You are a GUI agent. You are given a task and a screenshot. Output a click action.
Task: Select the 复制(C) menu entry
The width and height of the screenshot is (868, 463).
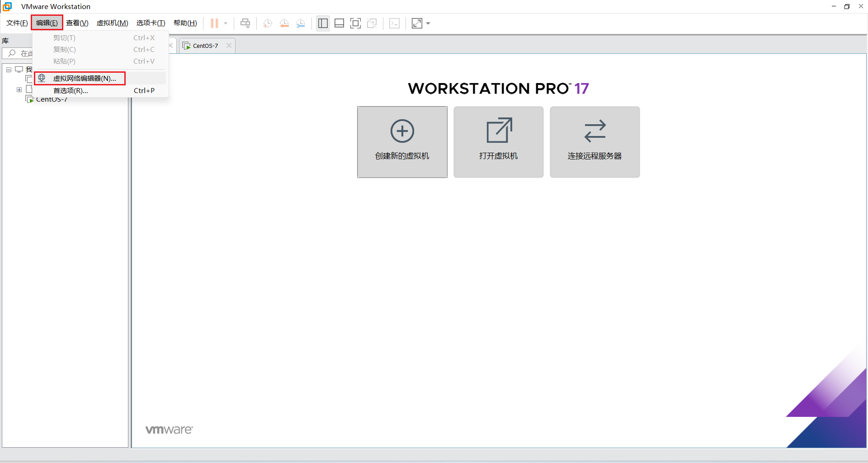point(100,50)
